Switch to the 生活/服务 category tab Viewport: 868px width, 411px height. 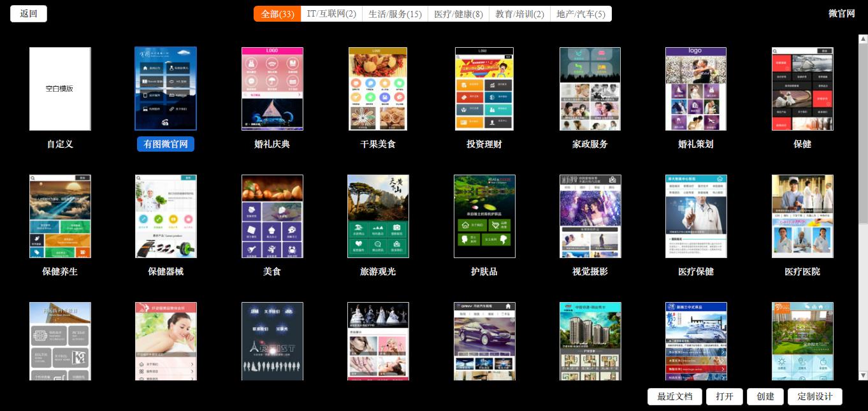tap(395, 12)
